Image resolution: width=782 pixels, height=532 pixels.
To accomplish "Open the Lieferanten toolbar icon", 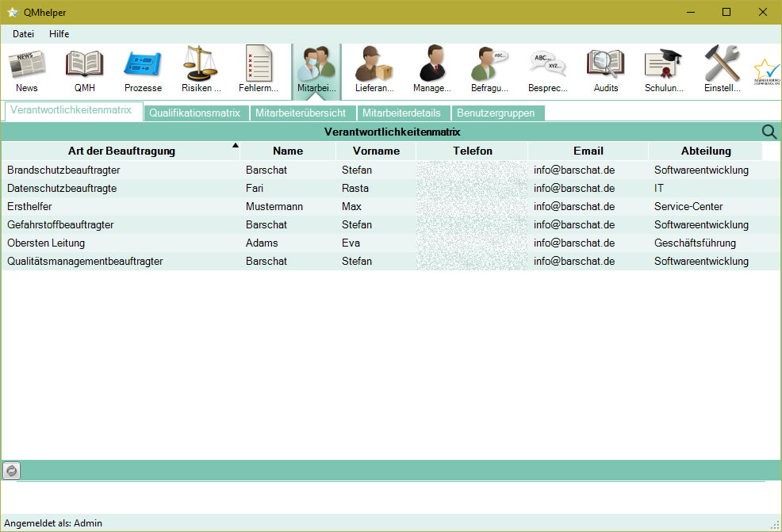I will coord(374,70).
